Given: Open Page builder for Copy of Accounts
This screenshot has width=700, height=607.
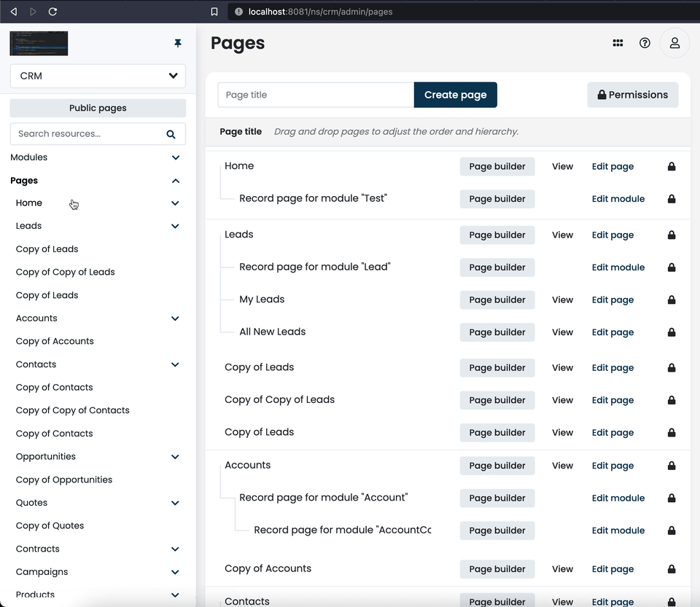Looking at the screenshot, I should pos(497,569).
